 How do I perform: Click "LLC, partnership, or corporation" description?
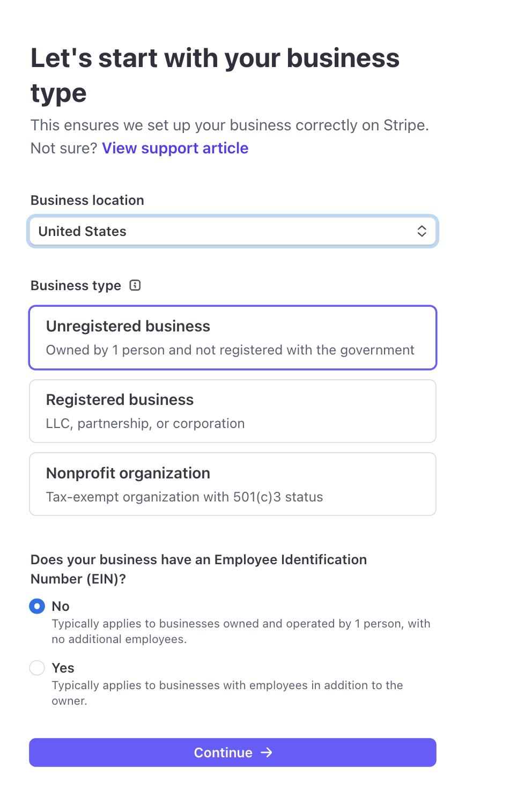click(x=145, y=424)
